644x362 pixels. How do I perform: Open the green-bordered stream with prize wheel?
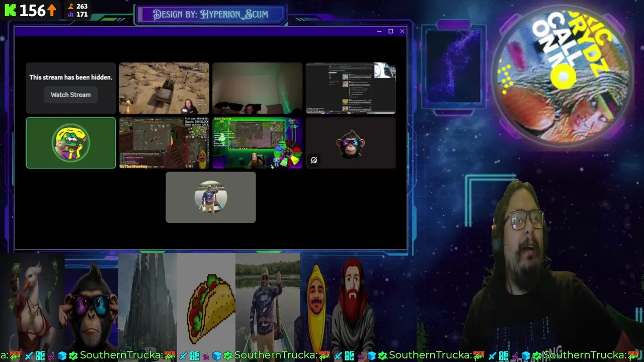257,143
